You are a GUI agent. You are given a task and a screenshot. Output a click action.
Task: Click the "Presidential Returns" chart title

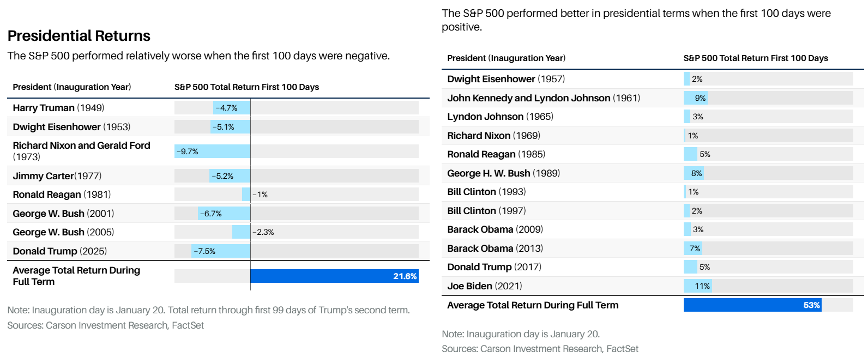point(79,36)
